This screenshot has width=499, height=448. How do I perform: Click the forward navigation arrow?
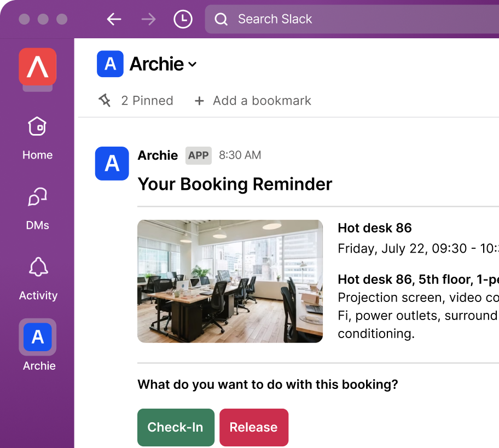(x=148, y=20)
